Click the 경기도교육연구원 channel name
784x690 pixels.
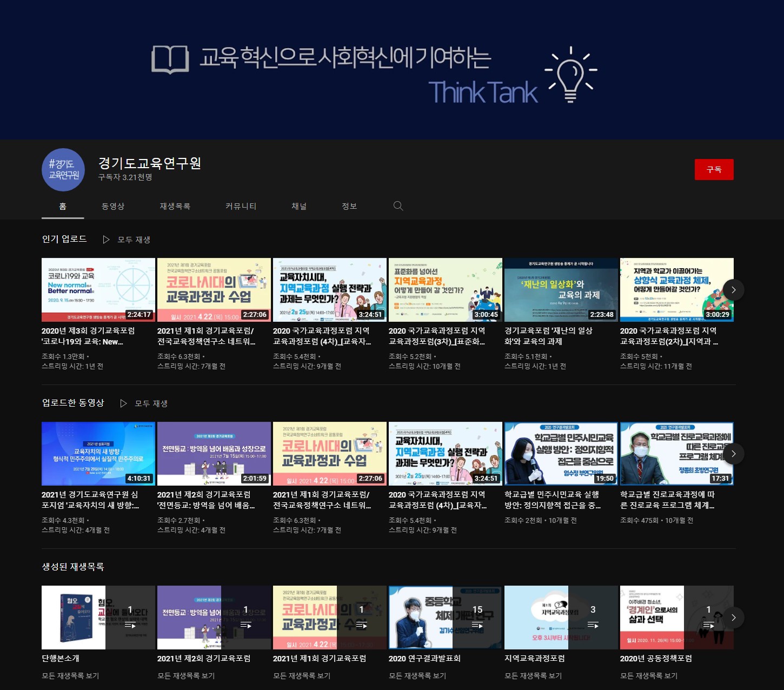150,163
